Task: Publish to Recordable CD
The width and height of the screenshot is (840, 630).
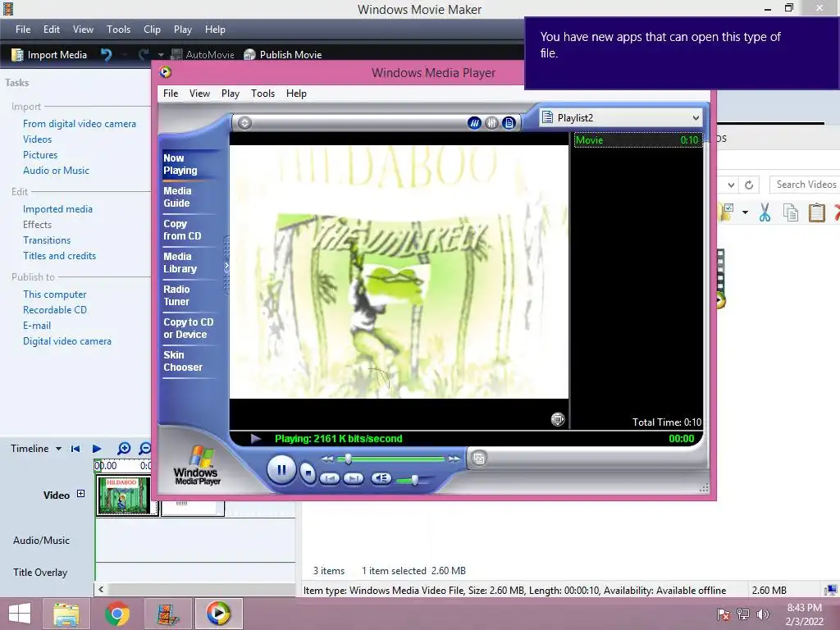Action: click(55, 309)
